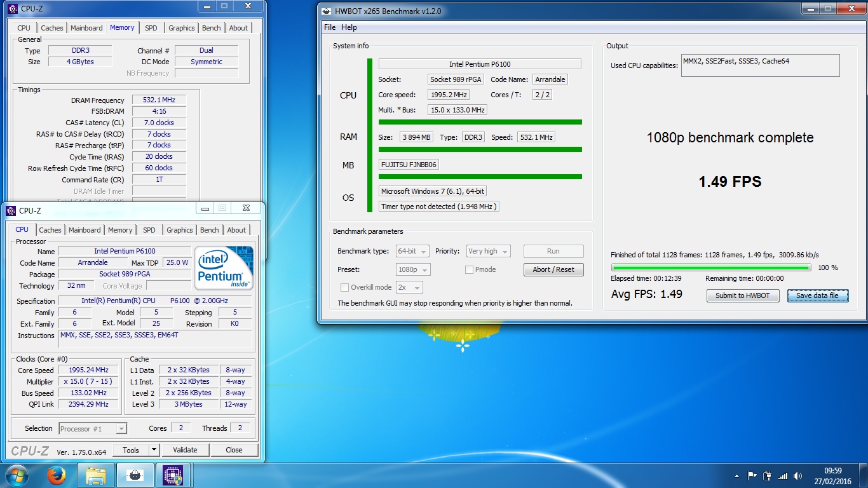Viewport: 868px width, 488px height.
Task: Open SPD tab in the CPU-Z window showing CPU
Action: [149, 230]
